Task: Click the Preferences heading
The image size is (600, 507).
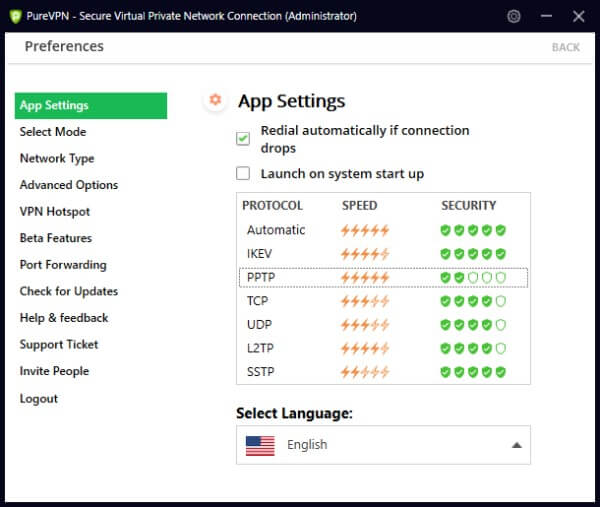Action: coord(64,46)
